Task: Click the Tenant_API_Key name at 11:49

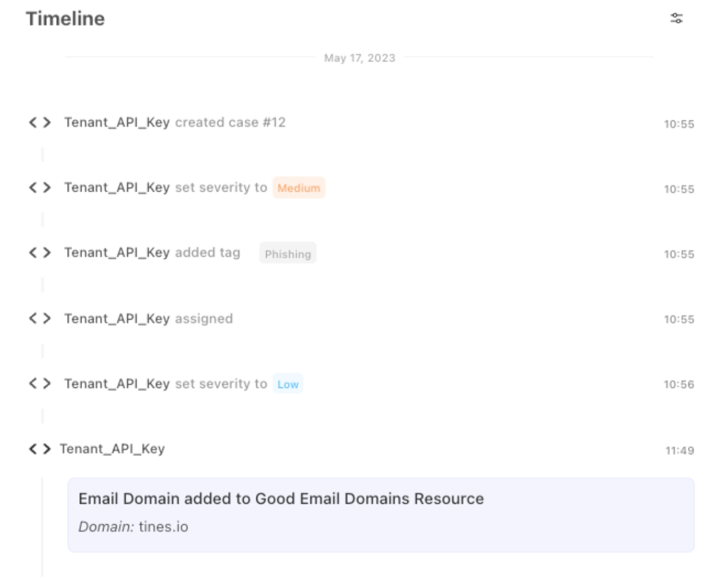Action: point(112,449)
